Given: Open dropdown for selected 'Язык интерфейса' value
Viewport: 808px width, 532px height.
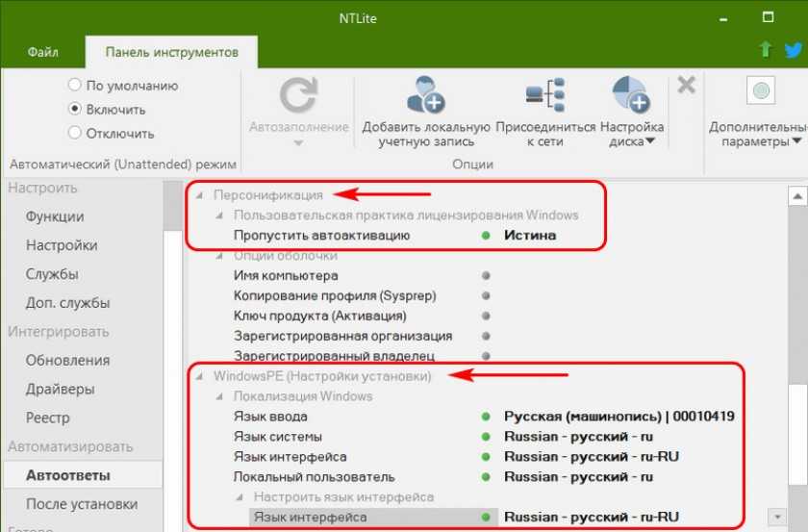Looking at the screenshot, I should (776, 518).
